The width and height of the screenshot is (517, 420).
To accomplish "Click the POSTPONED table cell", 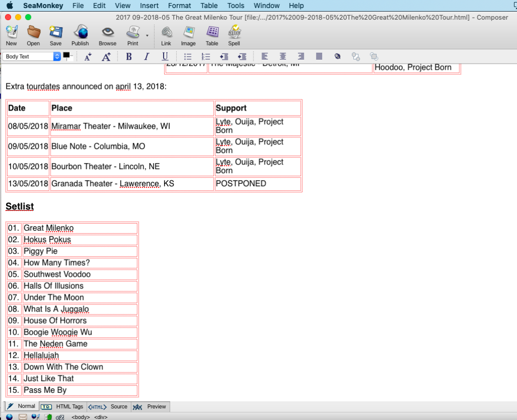I will (258, 184).
